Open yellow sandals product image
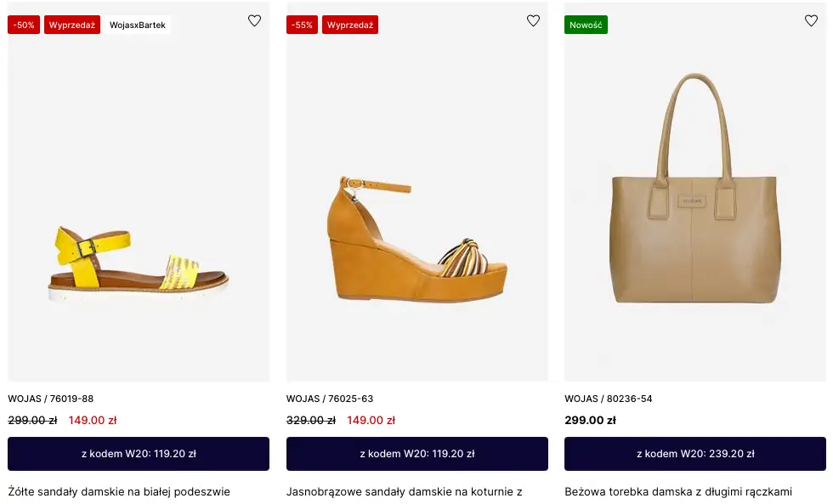 tap(139, 255)
